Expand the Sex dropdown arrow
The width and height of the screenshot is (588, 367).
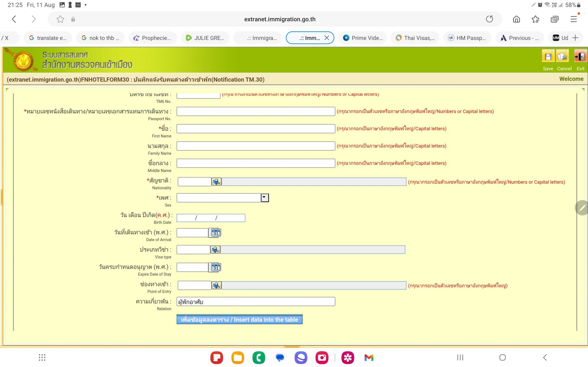coord(265,198)
